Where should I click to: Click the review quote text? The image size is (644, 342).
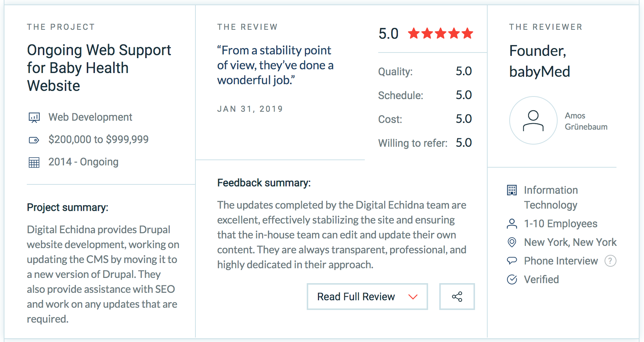coord(275,65)
